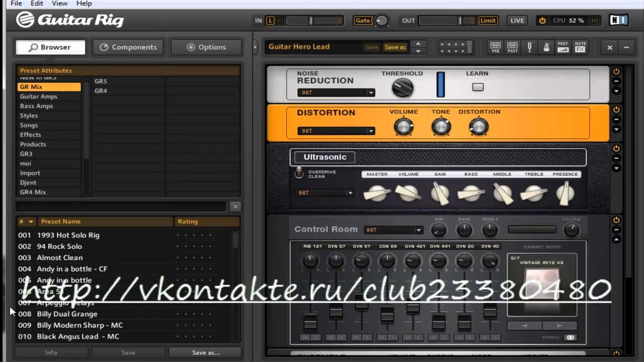Image resolution: width=644 pixels, height=362 pixels.
Task: Select the previous preset with up arrow
Action: pos(418,43)
